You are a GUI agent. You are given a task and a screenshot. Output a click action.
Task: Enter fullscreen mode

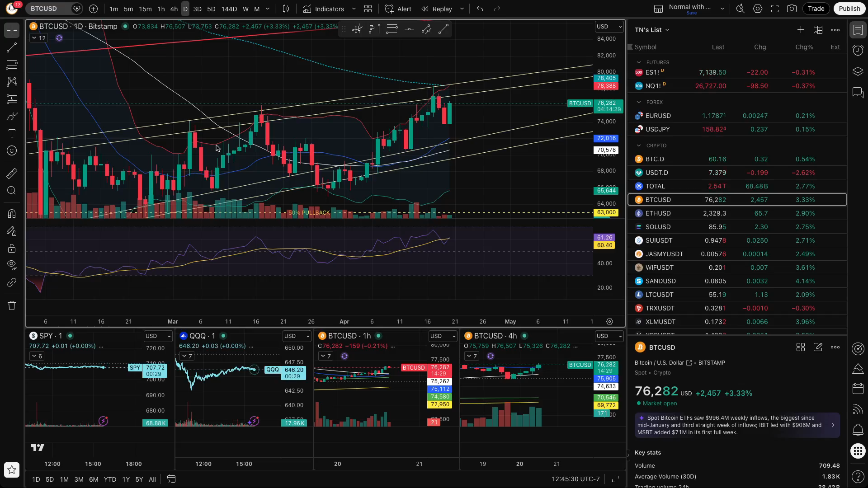click(774, 9)
